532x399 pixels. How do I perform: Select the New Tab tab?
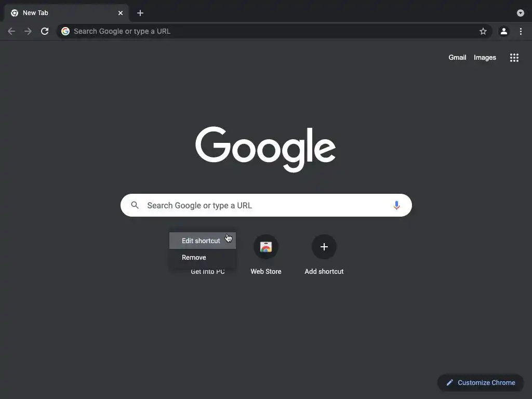66,13
